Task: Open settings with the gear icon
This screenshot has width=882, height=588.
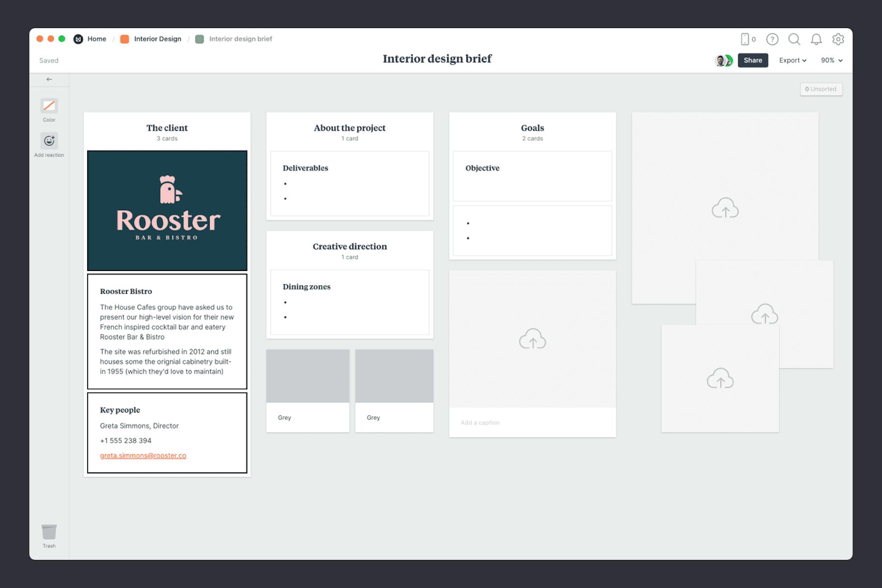Action: tap(839, 39)
